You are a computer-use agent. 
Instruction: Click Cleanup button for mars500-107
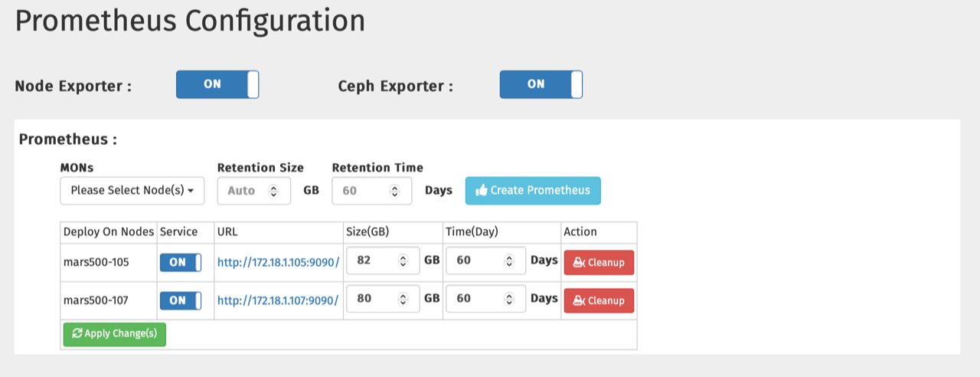pos(599,300)
